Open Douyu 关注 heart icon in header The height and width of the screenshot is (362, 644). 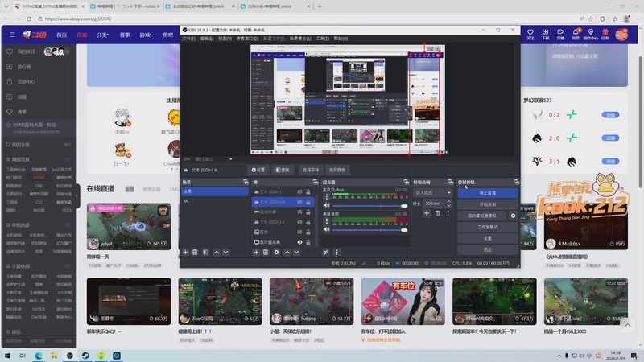click(530, 34)
